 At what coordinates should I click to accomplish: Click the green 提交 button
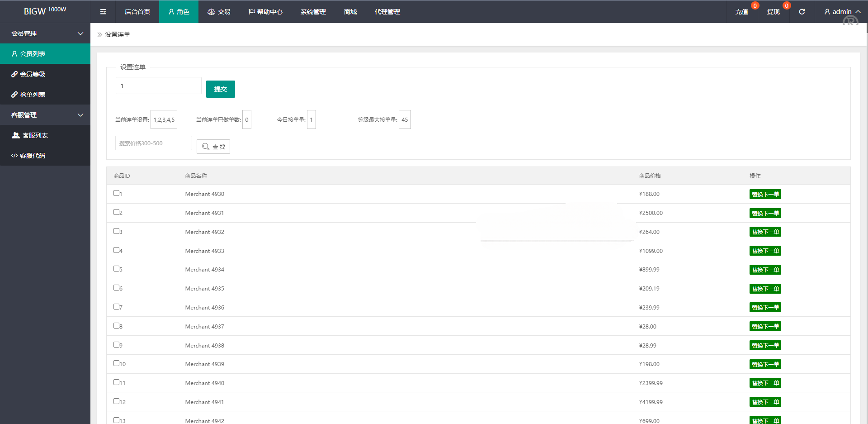click(x=220, y=89)
